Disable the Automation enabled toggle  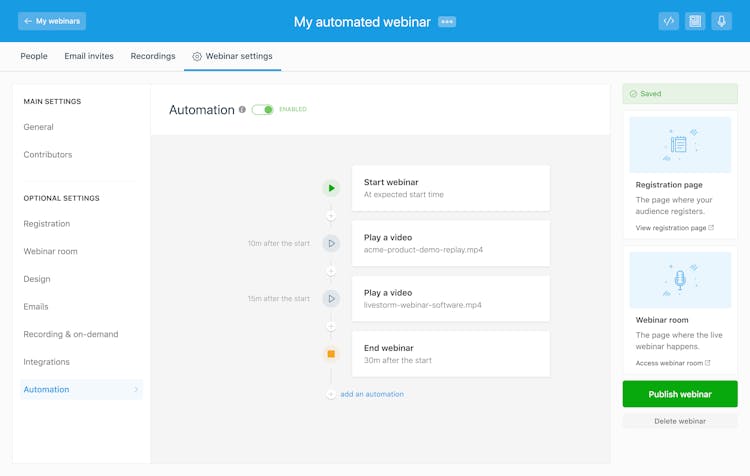(262, 110)
